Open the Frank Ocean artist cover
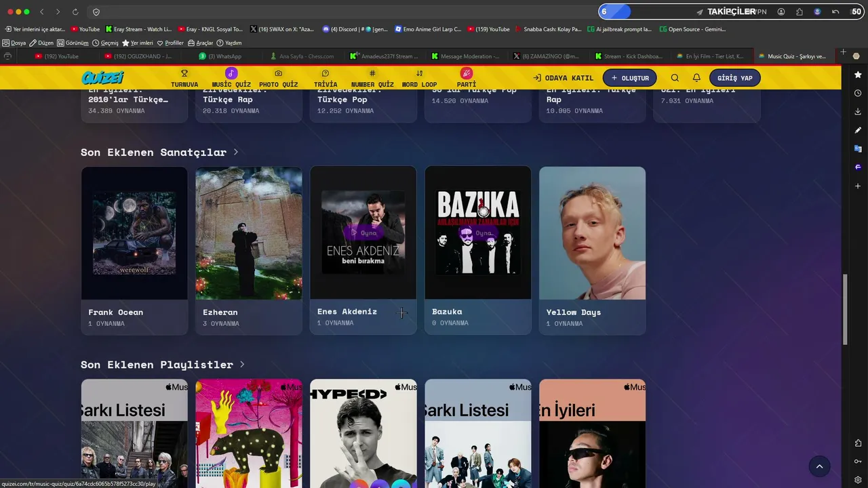Screen dimensions: 868x488 [x=134, y=233]
